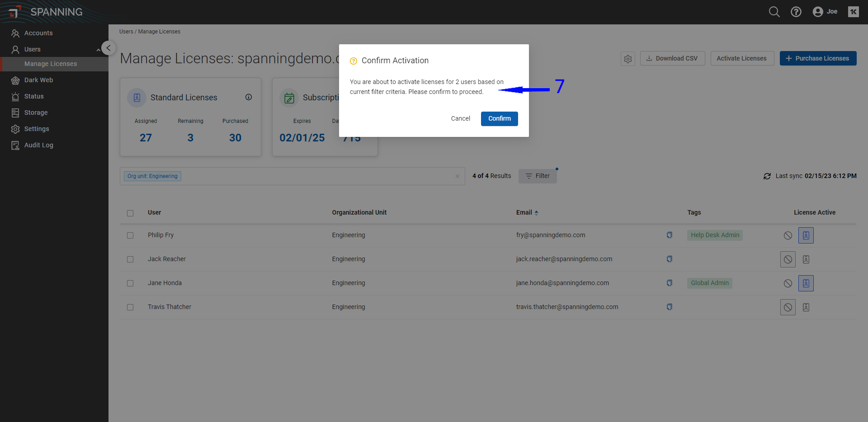868x422 pixels.
Task: Copy travis.thatcher@spanningdemo.com email address
Action: pos(670,307)
